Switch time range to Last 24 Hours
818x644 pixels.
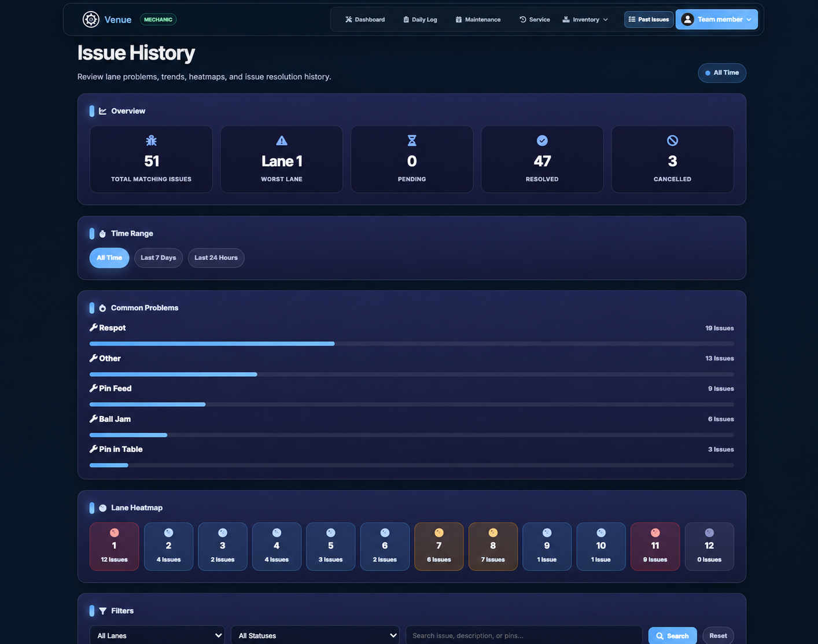point(216,258)
